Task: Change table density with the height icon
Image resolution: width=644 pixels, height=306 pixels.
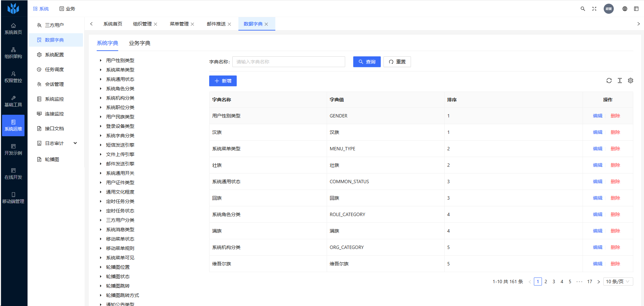Action: 619,81
